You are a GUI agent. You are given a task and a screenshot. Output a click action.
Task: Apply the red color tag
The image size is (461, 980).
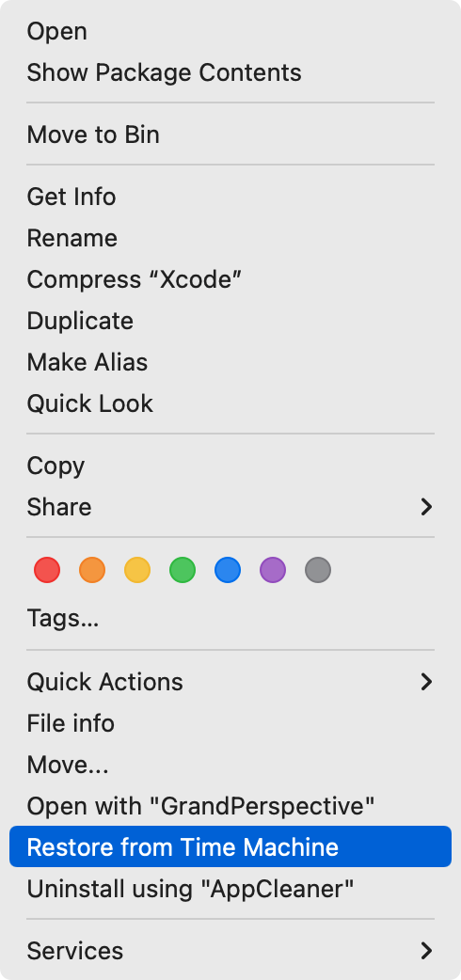47,570
